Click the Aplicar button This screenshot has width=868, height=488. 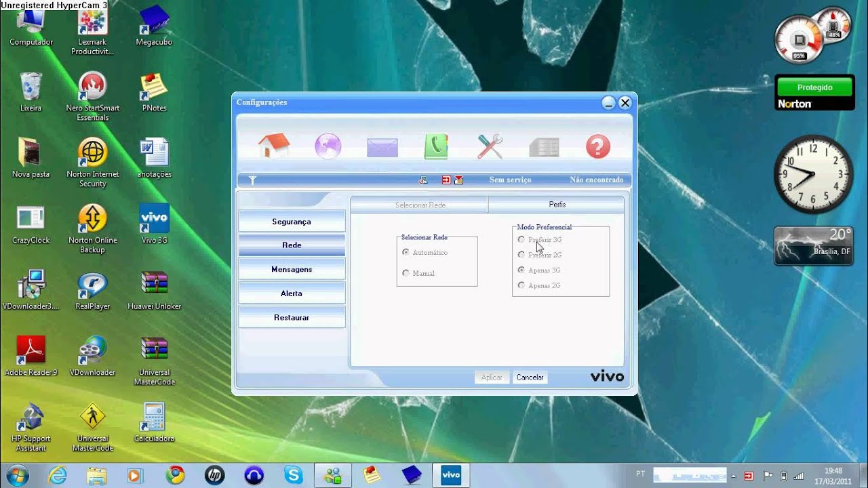click(x=492, y=378)
